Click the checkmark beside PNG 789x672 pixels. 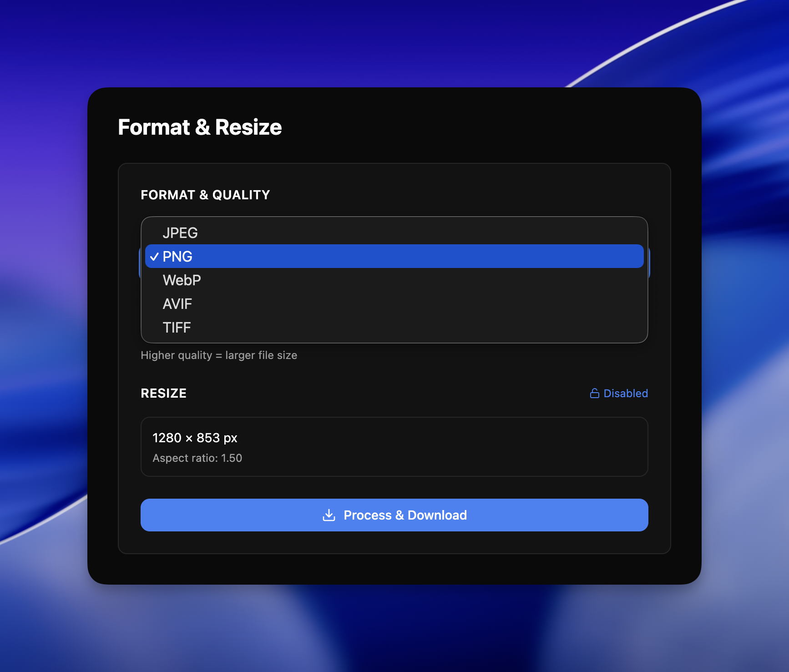tap(155, 257)
